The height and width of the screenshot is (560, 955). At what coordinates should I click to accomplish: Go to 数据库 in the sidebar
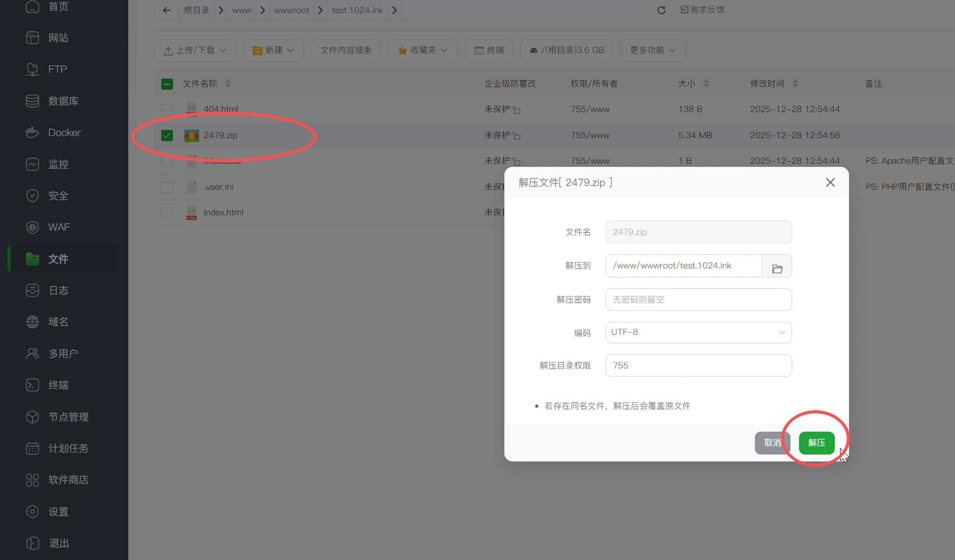click(x=63, y=101)
